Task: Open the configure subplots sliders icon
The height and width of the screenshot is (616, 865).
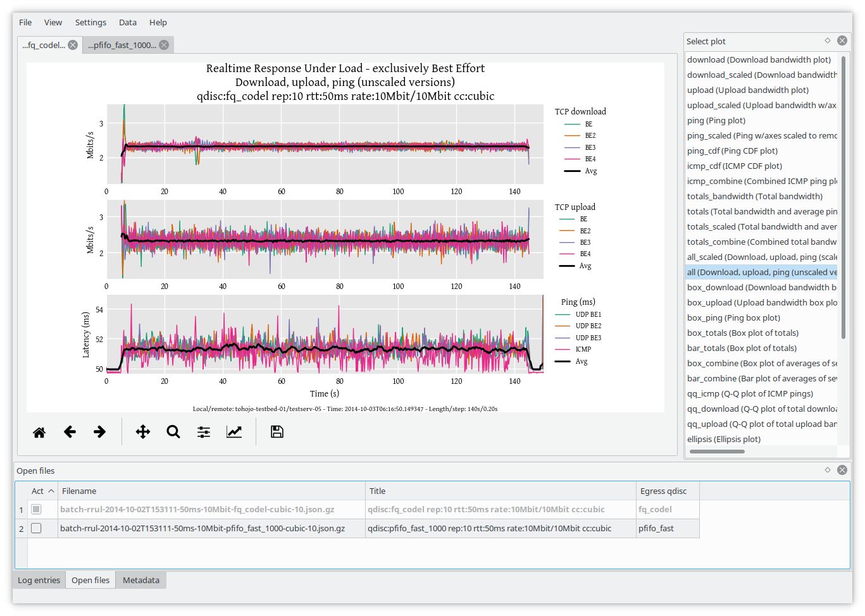Action: [204, 432]
